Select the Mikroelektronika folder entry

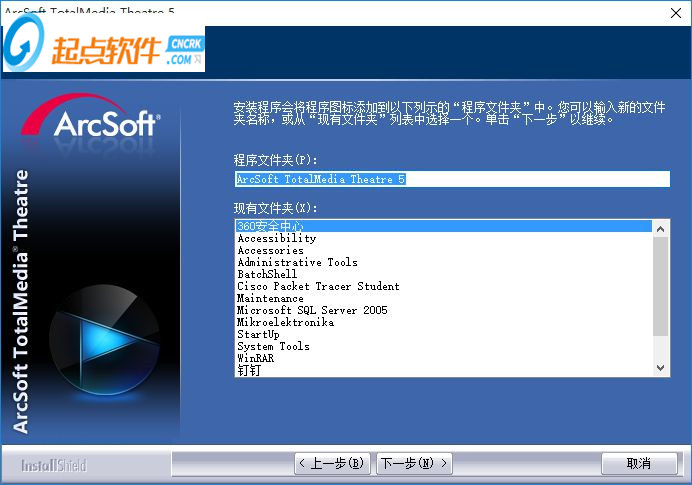(x=443, y=322)
